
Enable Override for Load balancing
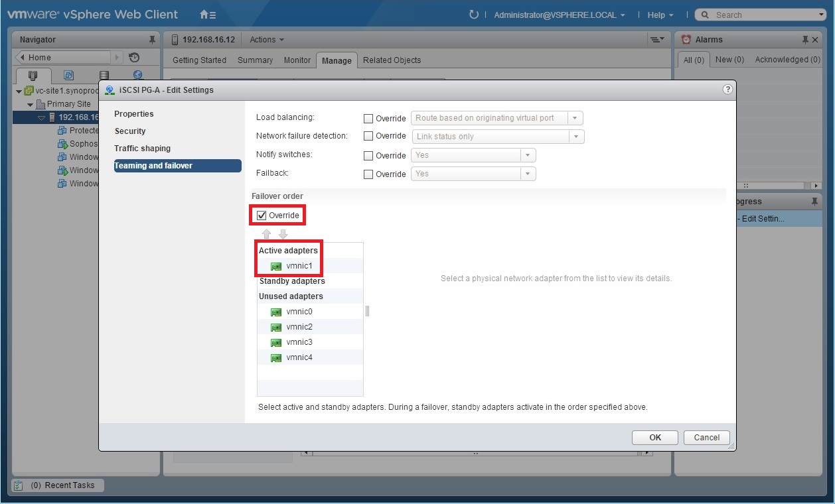(368, 118)
